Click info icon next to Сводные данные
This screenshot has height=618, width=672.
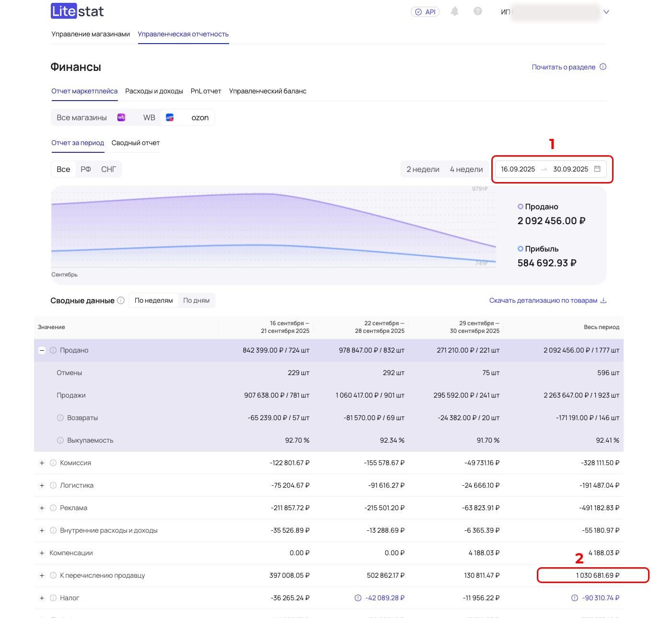coord(121,300)
